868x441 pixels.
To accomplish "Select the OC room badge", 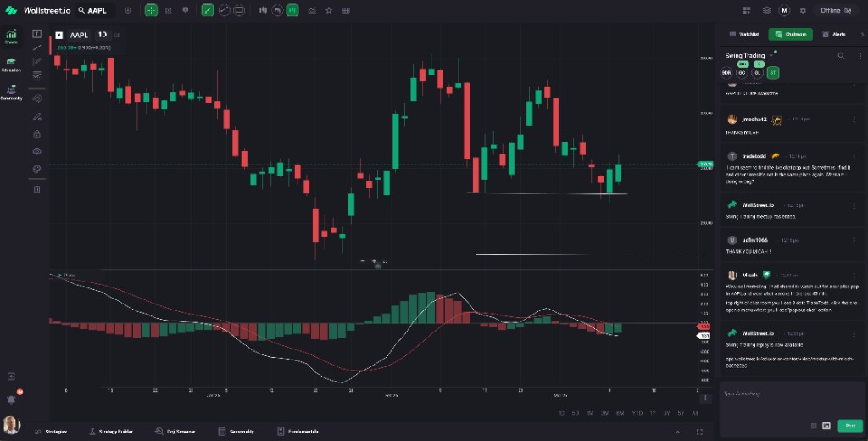I will (x=742, y=73).
